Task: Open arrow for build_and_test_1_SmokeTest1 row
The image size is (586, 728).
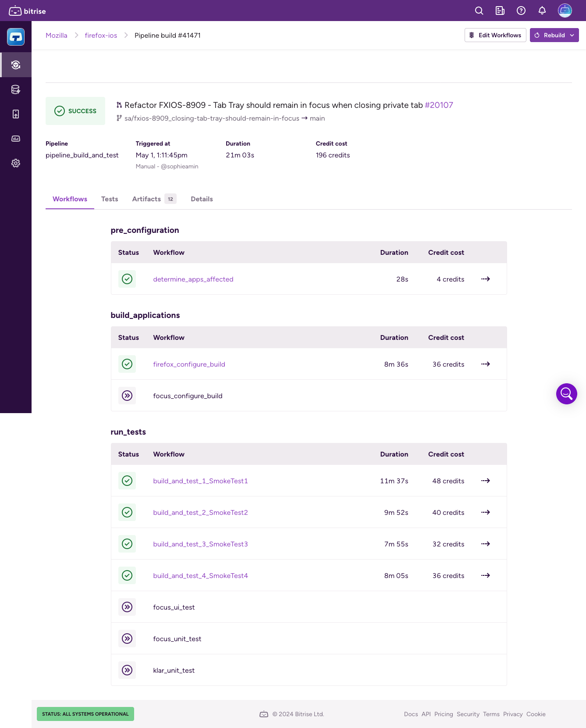Action: pyautogui.click(x=485, y=481)
